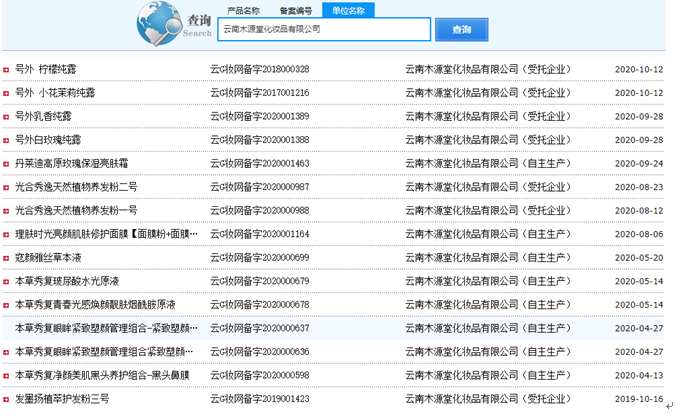The image size is (698, 416).
Task: Switch to the 产品名称 search tab
Action: click(243, 11)
